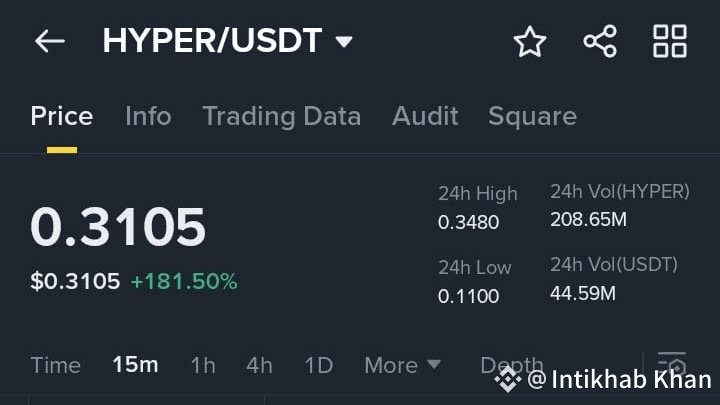This screenshot has height=405, width=720.
Task: Open the share icon
Action: [x=600, y=42]
